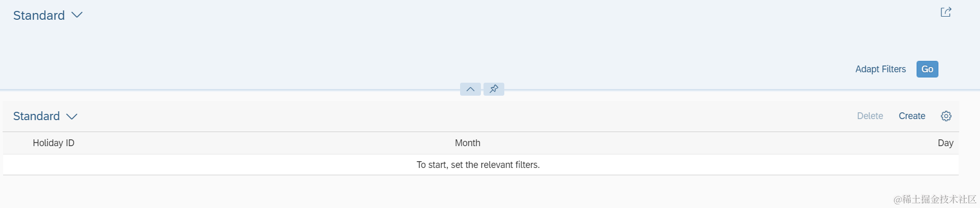Click the greyed-out Delete button
This screenshot has height=208, width=980.
(x=870, y=116)
